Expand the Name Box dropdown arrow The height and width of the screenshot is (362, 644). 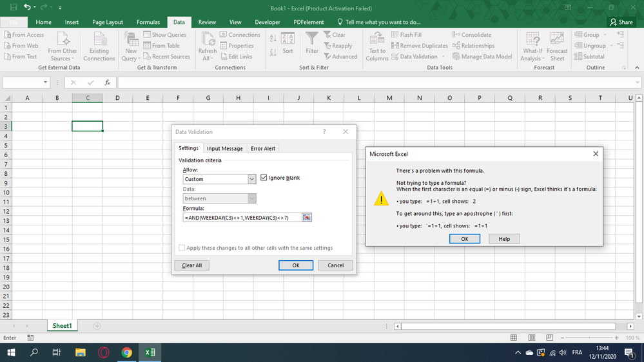point(45,82)
